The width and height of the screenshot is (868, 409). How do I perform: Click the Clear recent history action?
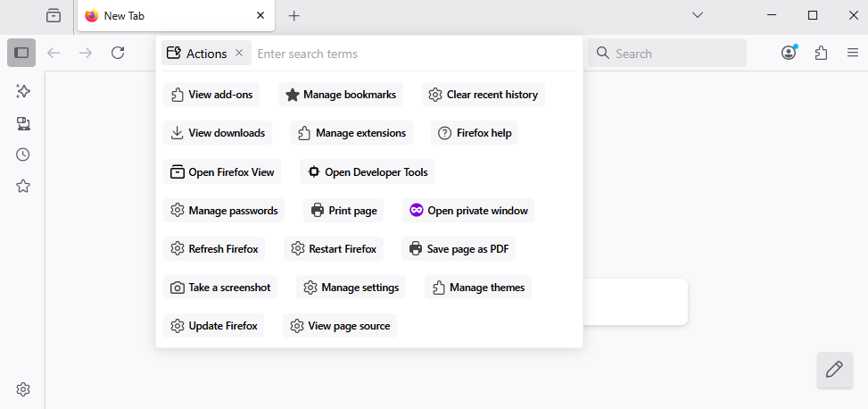pos(483,95)
